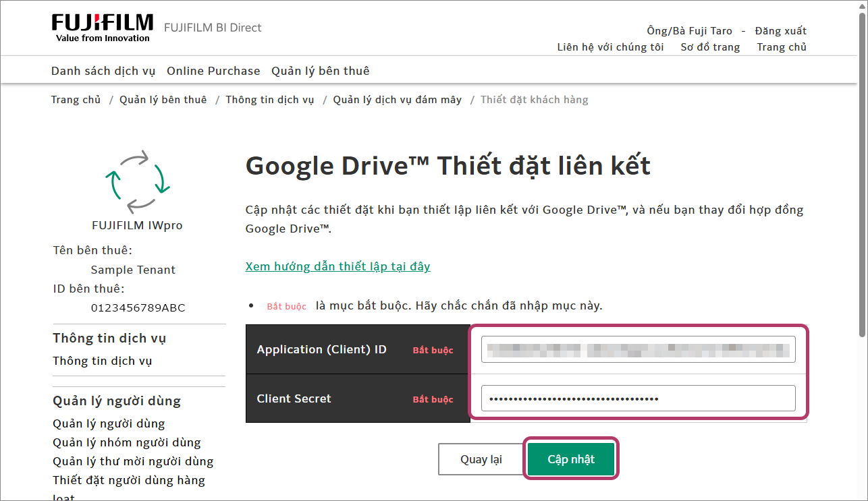This screenshot has height=501, width=868.
Task: Click the Ông/Bà Fuji Taro user name
Action: (x=689, y=31)
